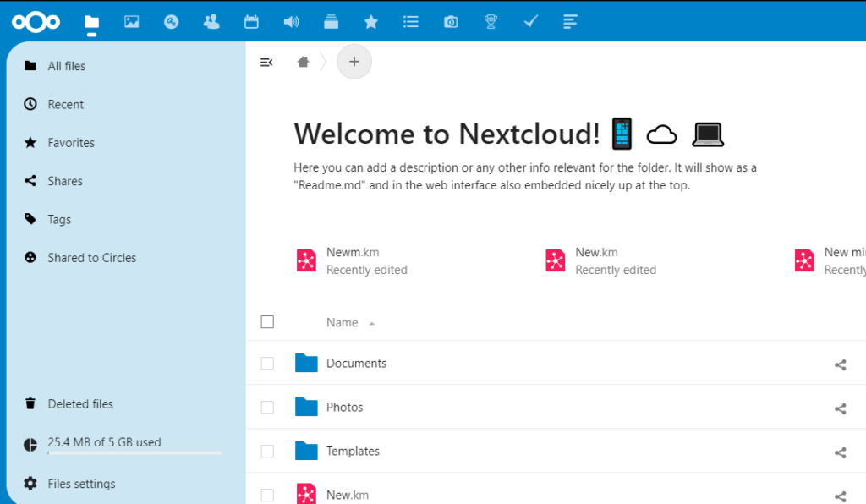Open the Announcements speaker icon
866x504 pixels.
pos(291,21)
